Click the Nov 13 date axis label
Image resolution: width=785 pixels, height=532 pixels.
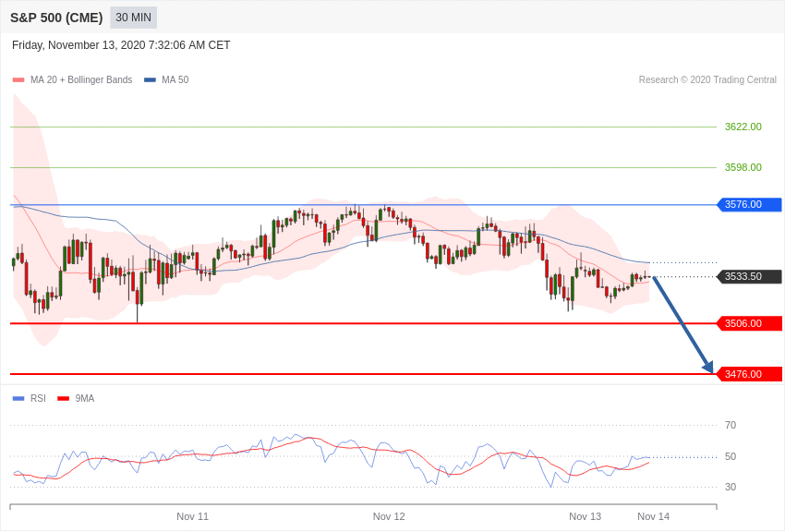(585, 516)
